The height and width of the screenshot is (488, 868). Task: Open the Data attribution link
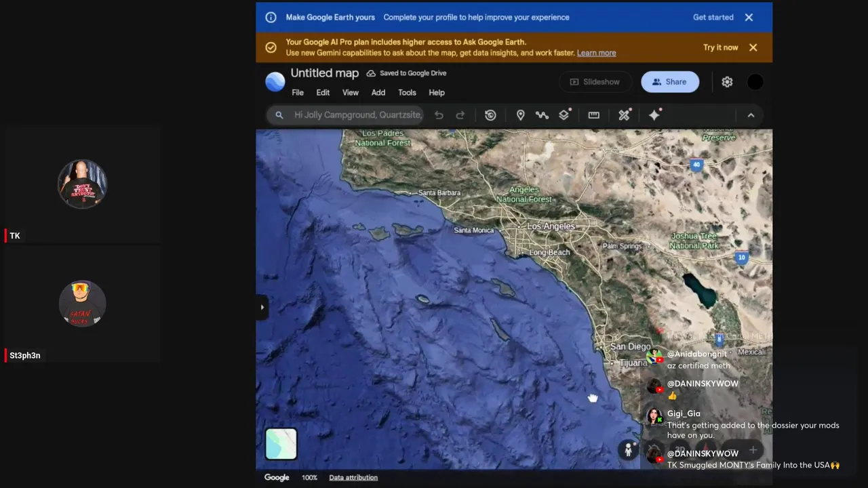353,478
